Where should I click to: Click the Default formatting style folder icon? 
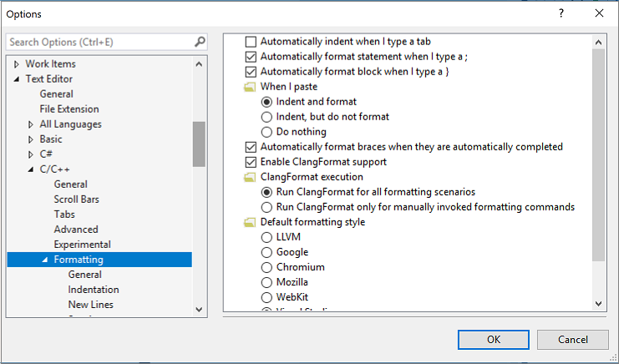tap(249, 222)
